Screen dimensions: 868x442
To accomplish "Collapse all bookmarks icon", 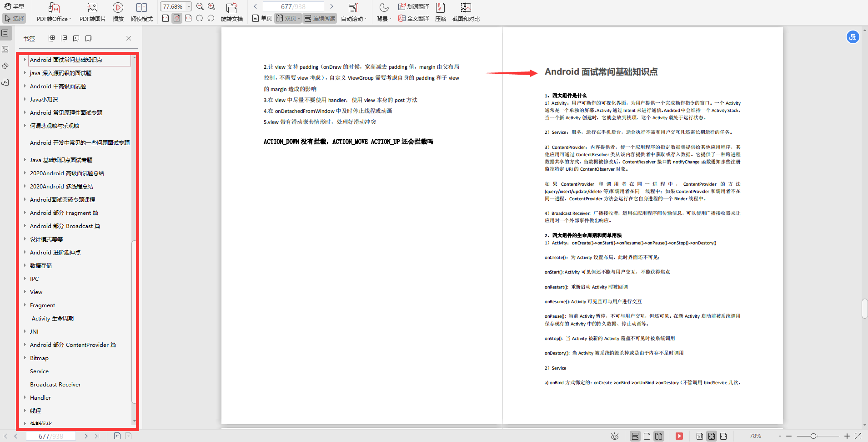I will [x=64, y=38].
